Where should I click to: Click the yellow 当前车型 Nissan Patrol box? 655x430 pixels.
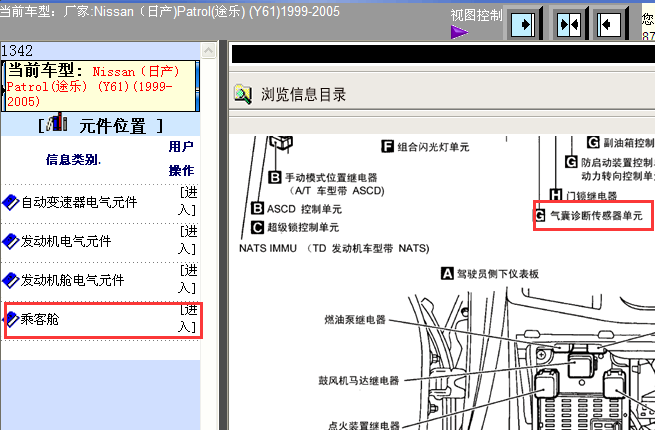(100, 86)
